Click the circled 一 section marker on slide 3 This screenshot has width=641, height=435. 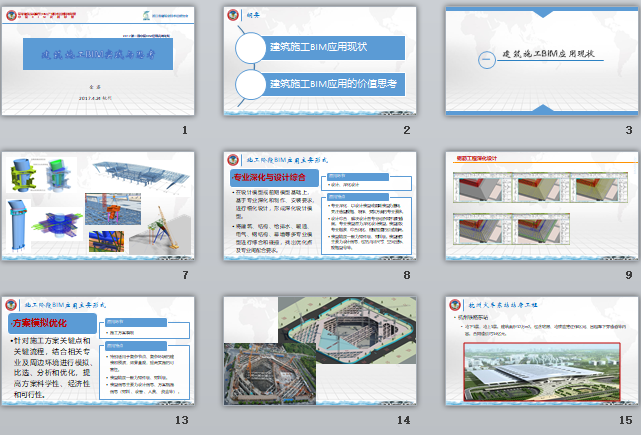click(x=487, y=60)
